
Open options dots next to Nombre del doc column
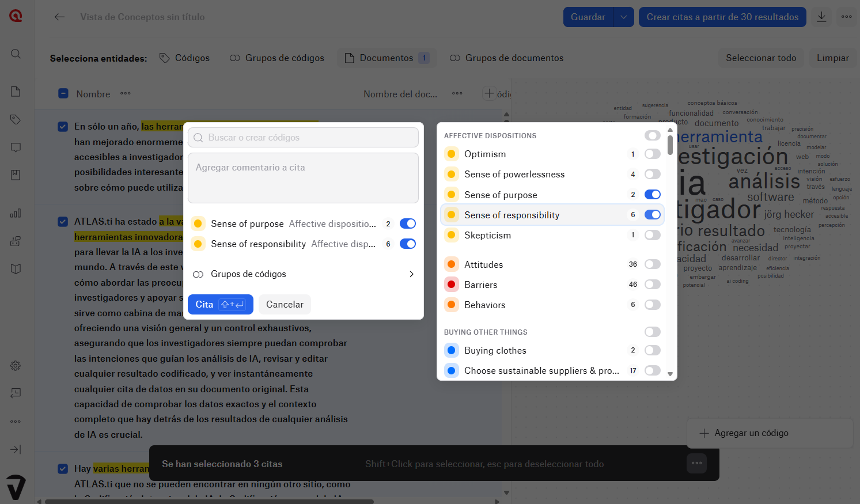coord(457,93)
